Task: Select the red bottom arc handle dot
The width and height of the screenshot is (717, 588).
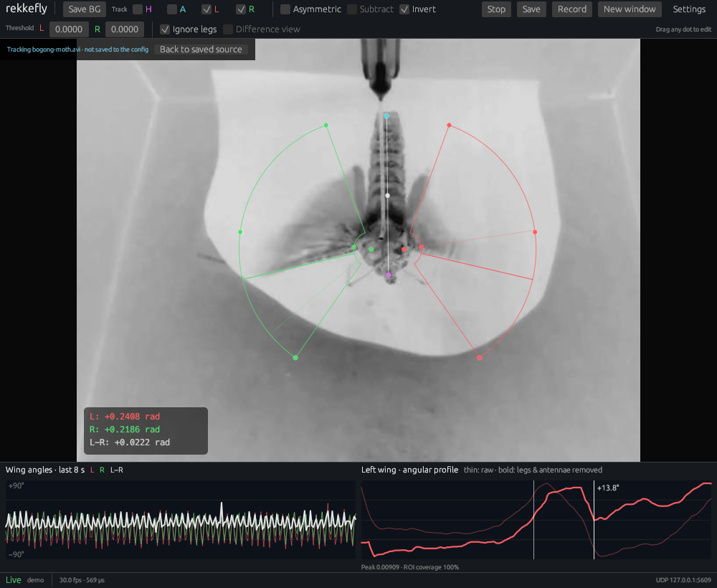Action: (480, 358)
